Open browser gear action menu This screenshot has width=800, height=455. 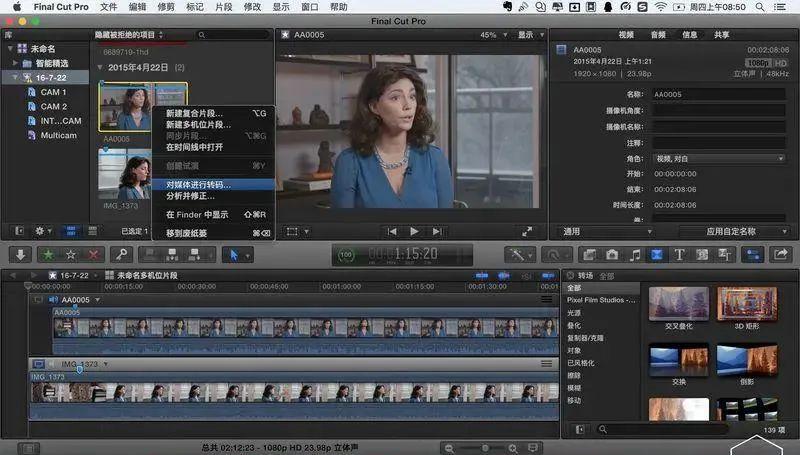pyautogui.click(x=43, y=231)
